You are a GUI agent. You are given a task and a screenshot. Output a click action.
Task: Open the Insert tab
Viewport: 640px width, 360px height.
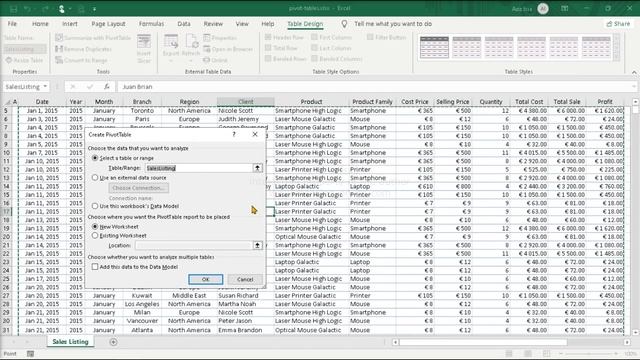click(70, 24)
